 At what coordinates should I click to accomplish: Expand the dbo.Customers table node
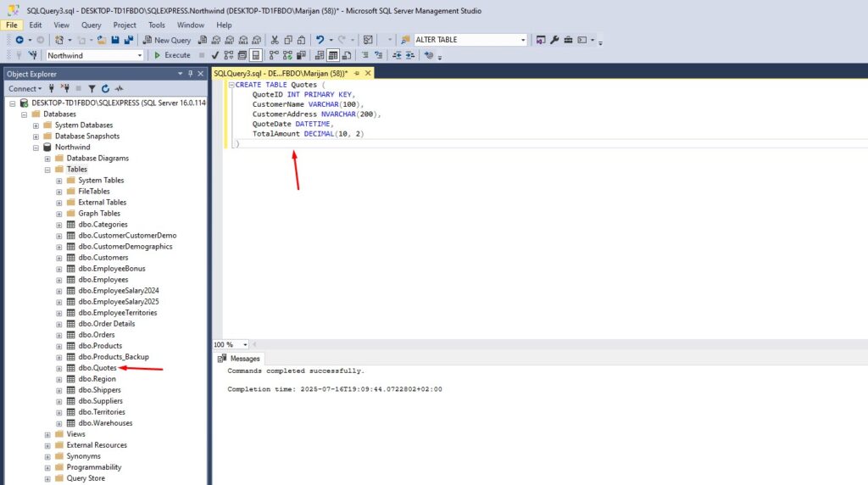(59, 258)
